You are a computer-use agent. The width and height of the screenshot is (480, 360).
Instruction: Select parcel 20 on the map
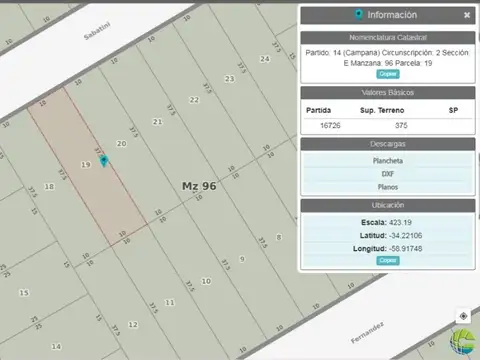coord(121,144)
